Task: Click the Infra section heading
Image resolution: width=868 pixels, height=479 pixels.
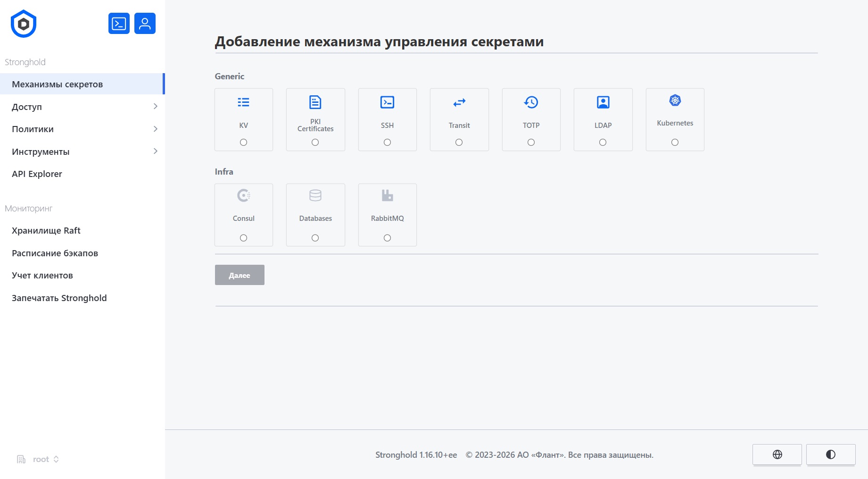Action: [224, 172]
